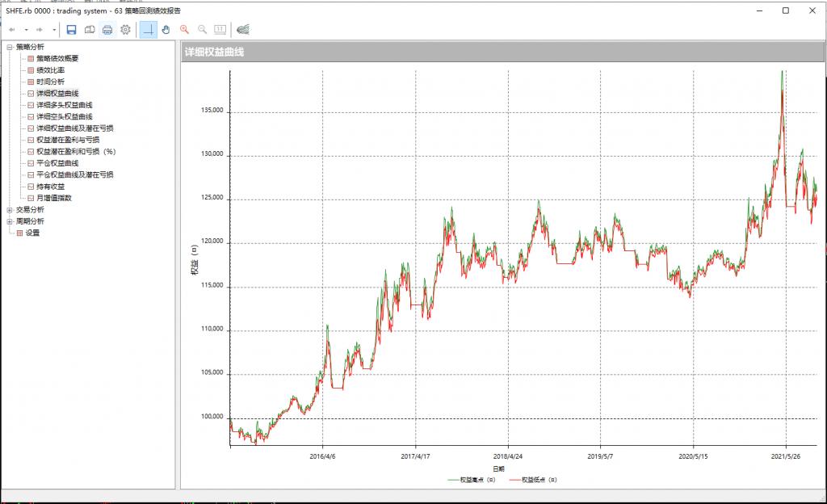Viewport: 827px width, 504px height.
Task: Minimize the report window
Action: click(759, 10)
